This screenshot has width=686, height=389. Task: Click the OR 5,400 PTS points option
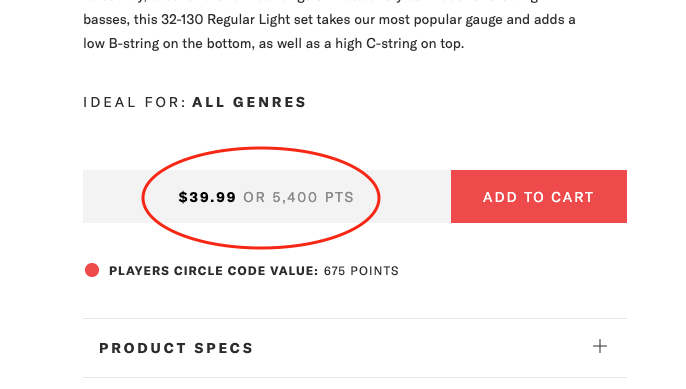pyautogui.click(x=298, y=197)
